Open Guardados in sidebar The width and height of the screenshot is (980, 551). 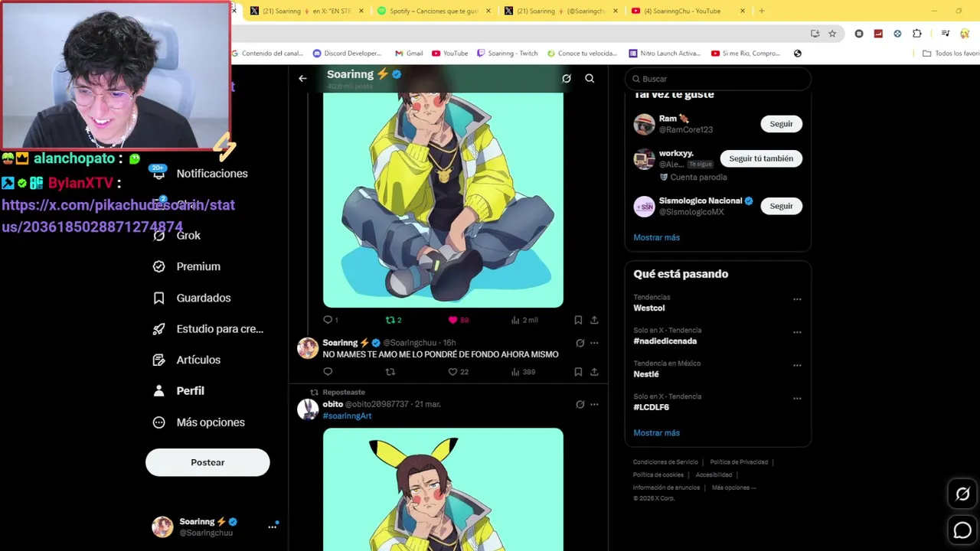(x=191, y=298)
